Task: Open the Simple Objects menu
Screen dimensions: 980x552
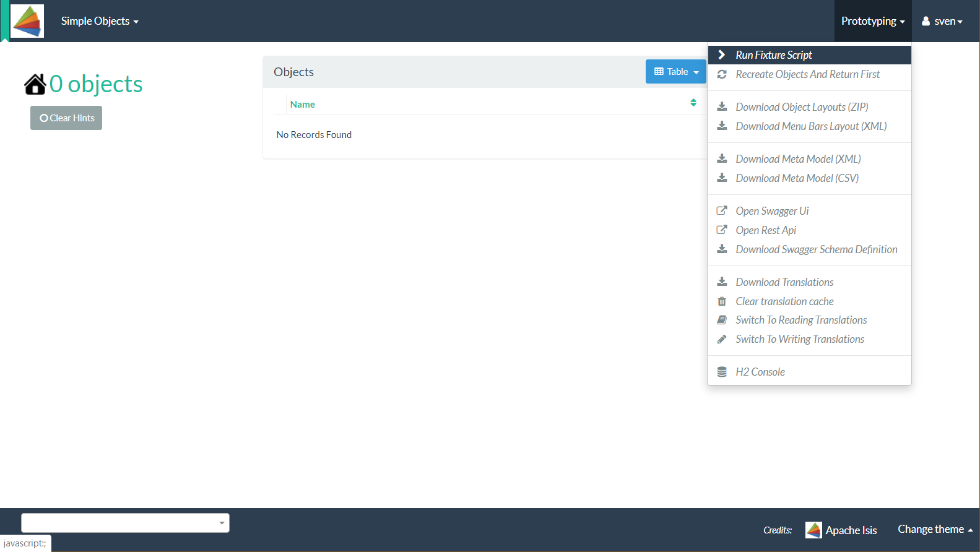Action: [99, 21]
